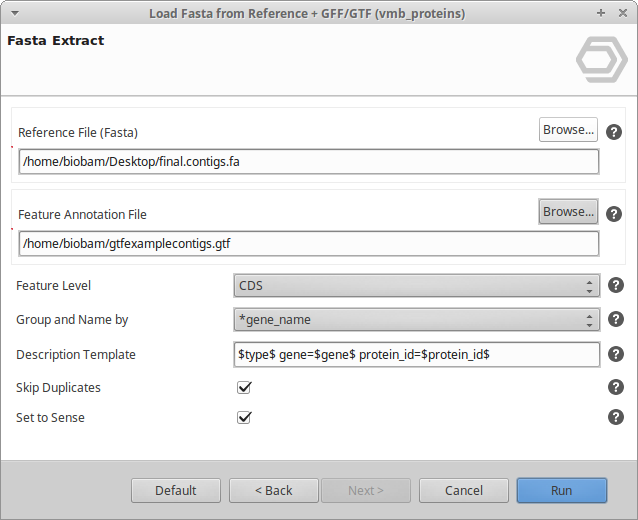Viewport: 638px width, 520px height.
Task: Go to previous step with Back
Action: pyautogui.click(x=274, y=490)
